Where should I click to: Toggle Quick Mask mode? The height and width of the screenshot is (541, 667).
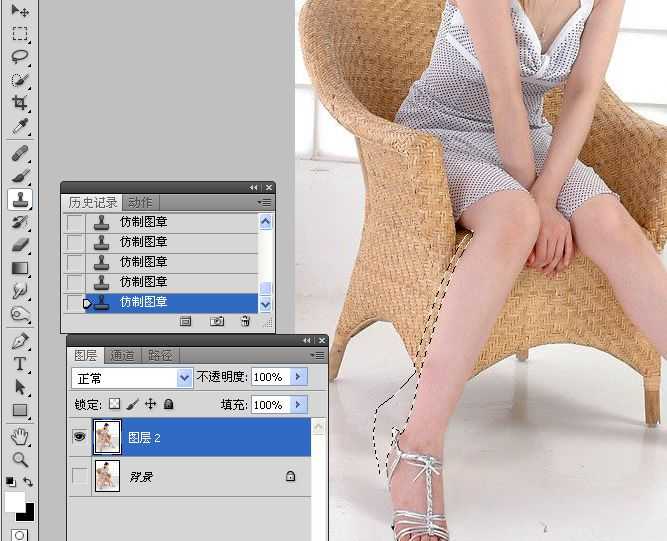(x=20, y=535)
